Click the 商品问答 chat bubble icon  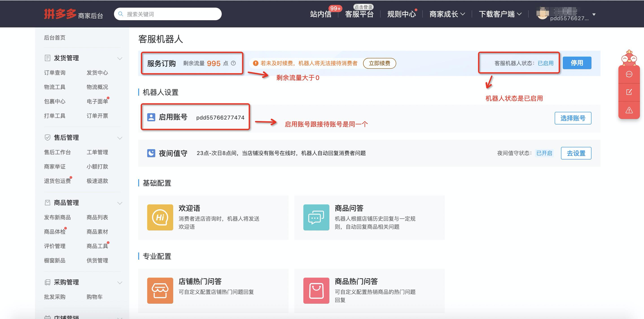point(316,217)
